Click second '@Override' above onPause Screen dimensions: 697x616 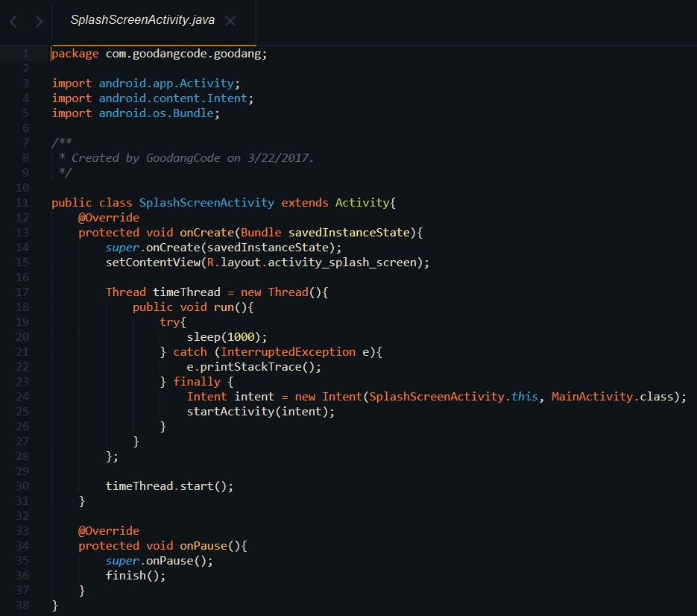coord(109,531)
